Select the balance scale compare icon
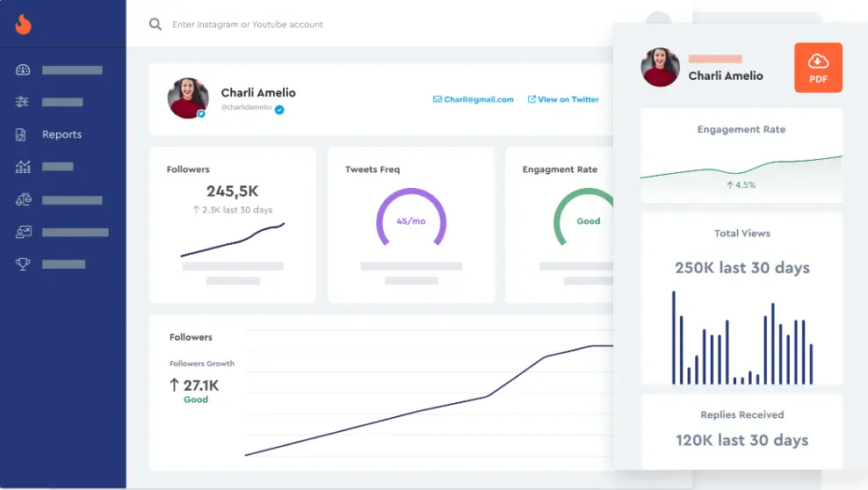This screenshot has width=868, height=490. click(x=23, y=200)
